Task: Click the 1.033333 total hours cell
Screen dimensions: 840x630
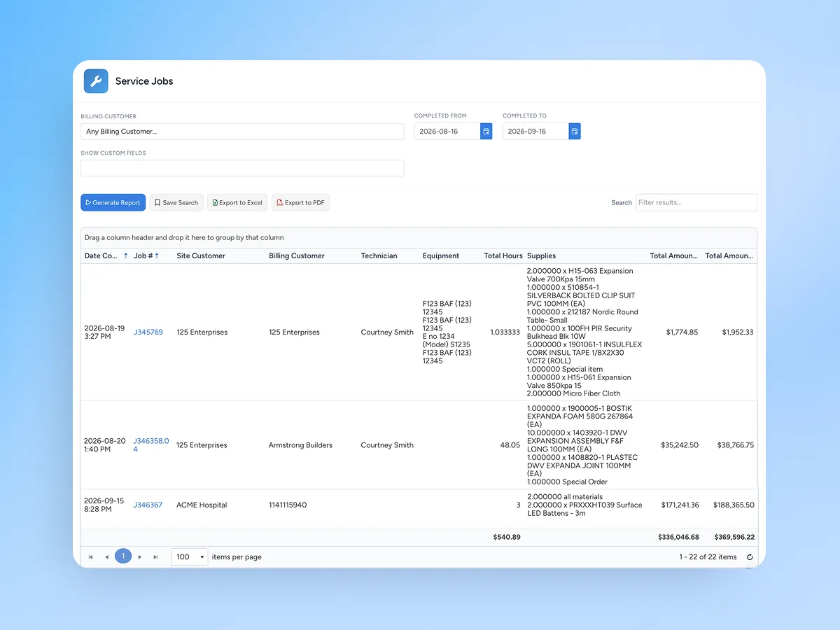Action: coord(505,332)
